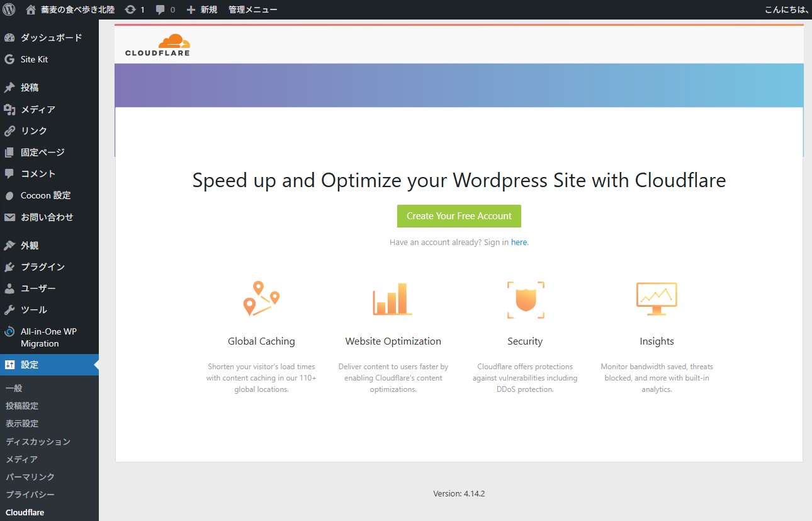Click the 設定 menu heading
This screenshot has width=812, height=521.
click(x=49, y=365)
